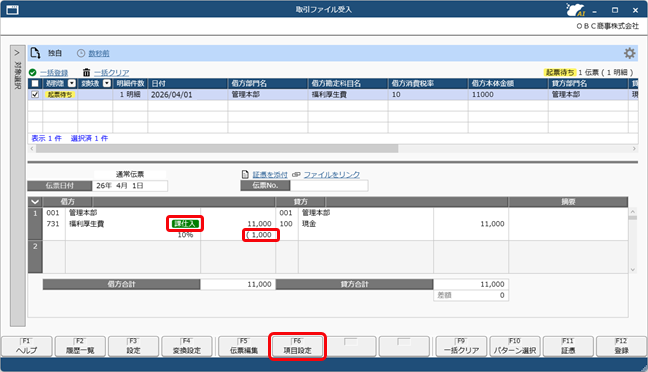
Task: Click the F9 一括クリア function button
Action: click(461, 346)
